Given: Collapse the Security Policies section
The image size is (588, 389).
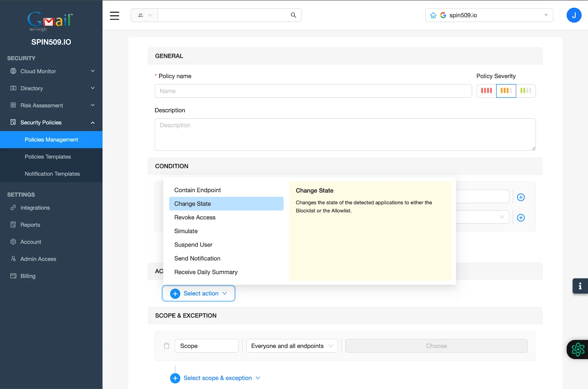Looking at the screenshot, I should [93, 122].
